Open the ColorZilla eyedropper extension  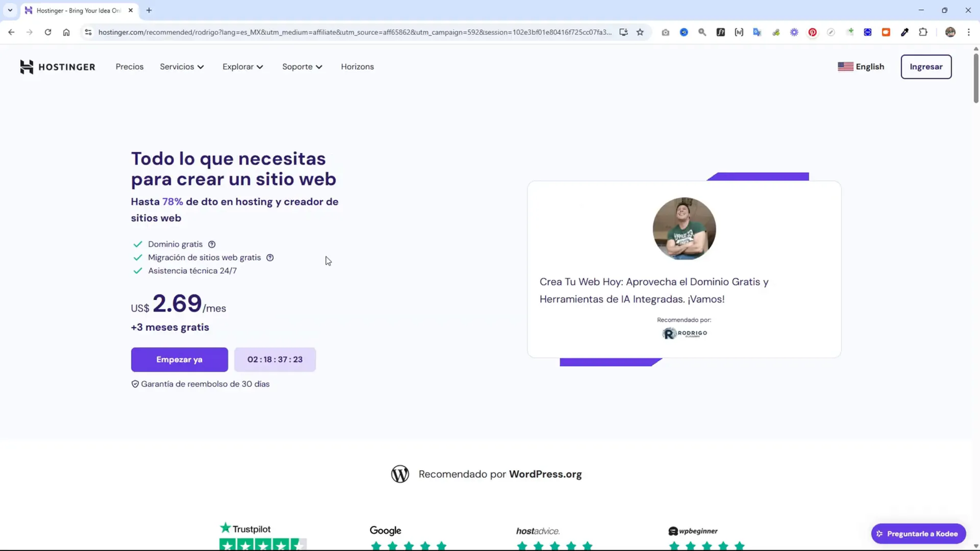point(905,32)
